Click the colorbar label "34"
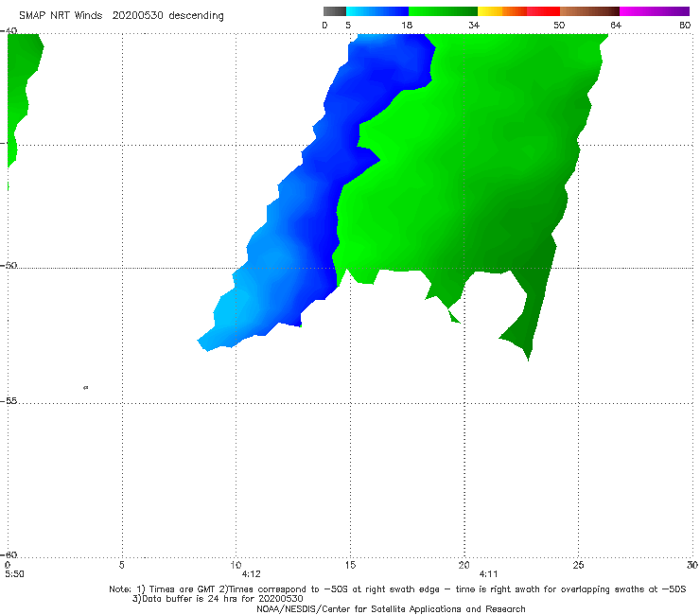 474,25
